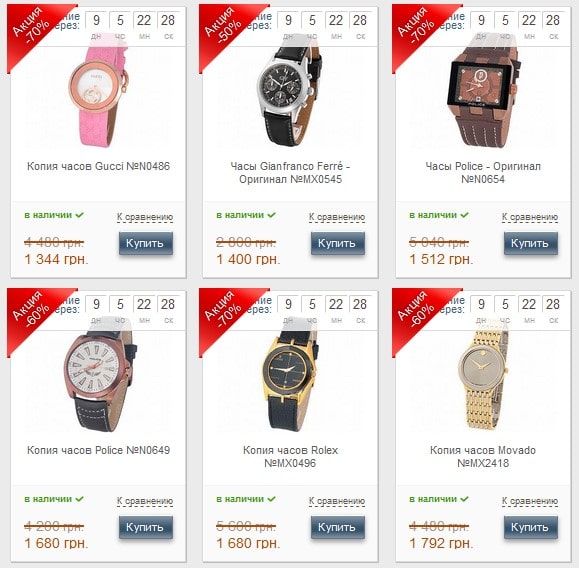
Task: Click Купить for Movado №MX2418 watch
Action: click(531, 527)
